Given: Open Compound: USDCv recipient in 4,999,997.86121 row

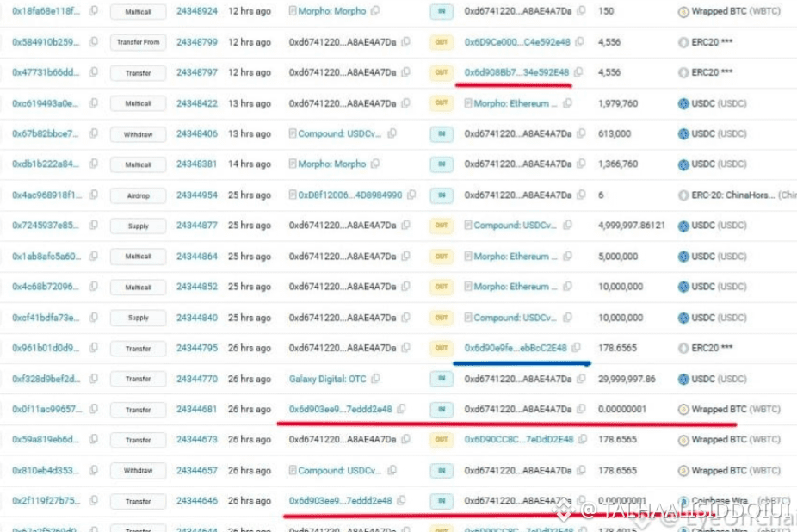Looking at the screenshot, I should pyautogui.click(x=515, y=225).
